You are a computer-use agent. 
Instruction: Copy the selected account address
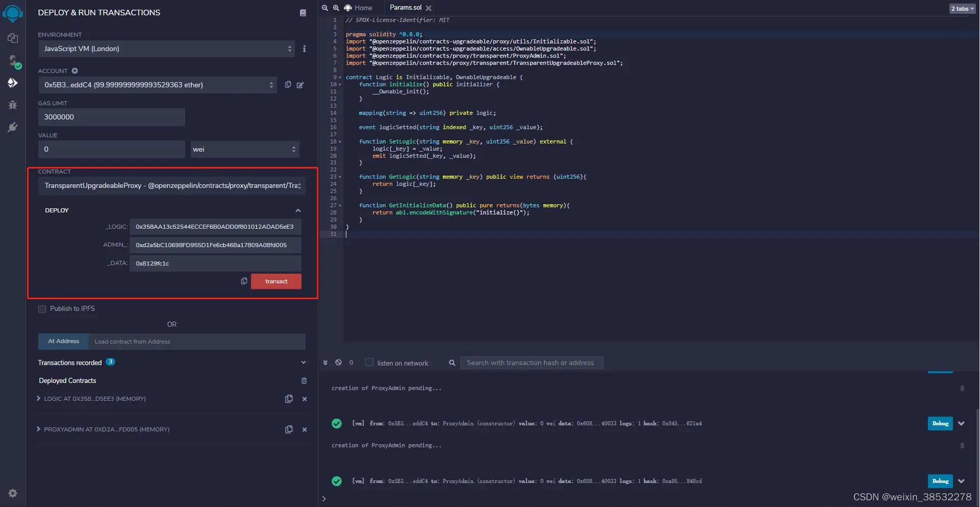pos(288,85)
